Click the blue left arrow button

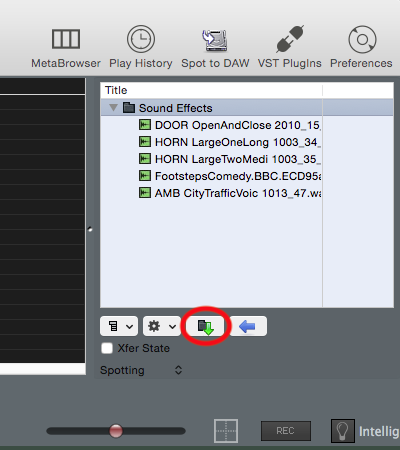tap(248, 326)
